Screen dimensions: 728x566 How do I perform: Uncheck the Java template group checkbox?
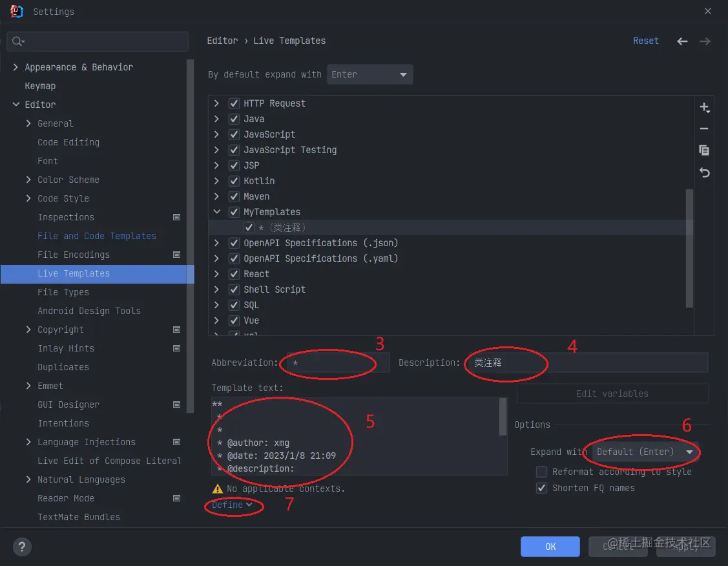tap(234, 119)
